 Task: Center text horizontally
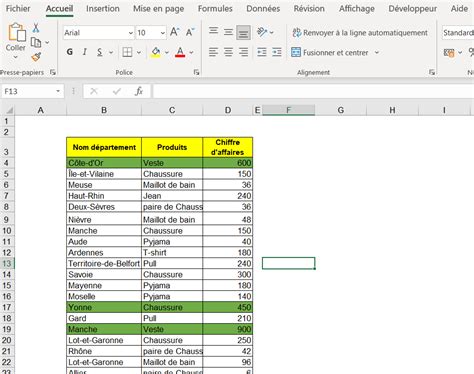[228, 52]
